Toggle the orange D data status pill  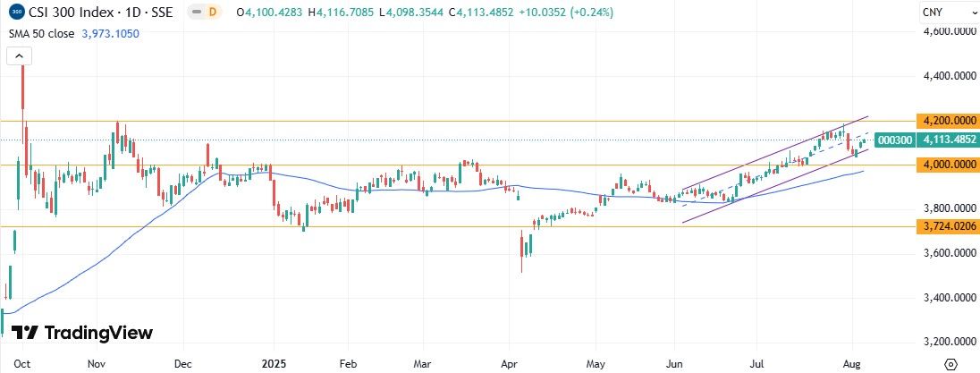click(x=211, y=12)
